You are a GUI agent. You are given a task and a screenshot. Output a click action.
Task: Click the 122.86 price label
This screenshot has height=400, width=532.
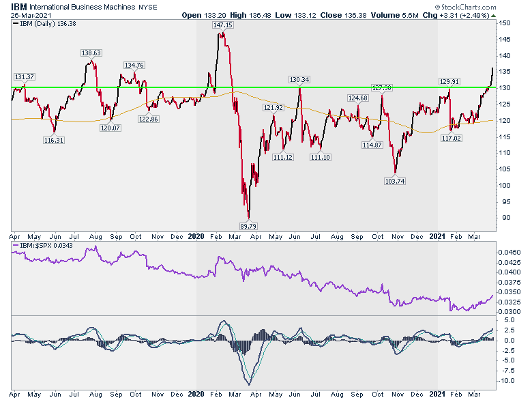coord(148,119)
